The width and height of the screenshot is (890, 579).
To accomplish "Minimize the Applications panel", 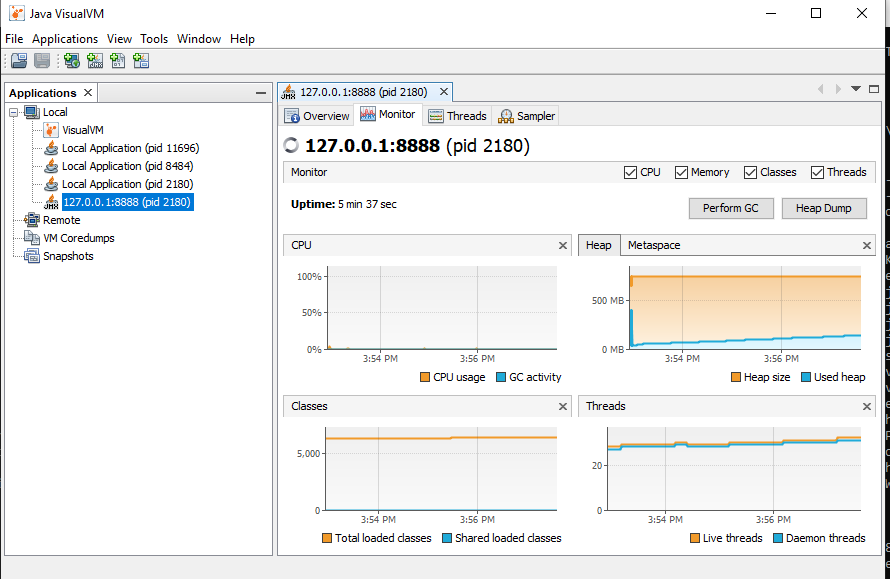I will [x=261, y=93].
